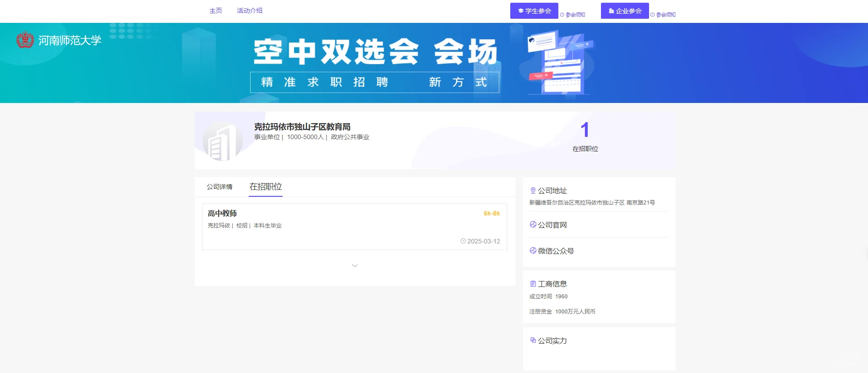The image size is (868, 373).
Task: Click the 政府公共事业 industry text
Action: [350, 137]
